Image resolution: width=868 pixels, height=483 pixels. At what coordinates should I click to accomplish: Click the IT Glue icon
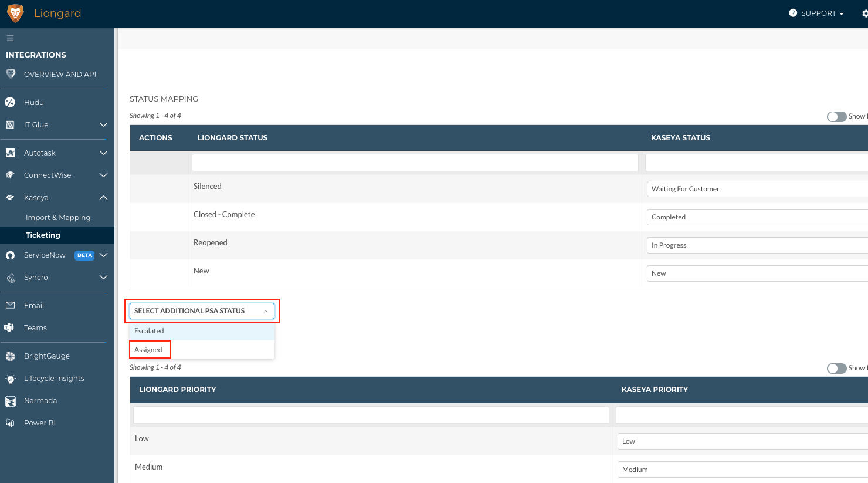pyautogui.click(x=10, y=124)
